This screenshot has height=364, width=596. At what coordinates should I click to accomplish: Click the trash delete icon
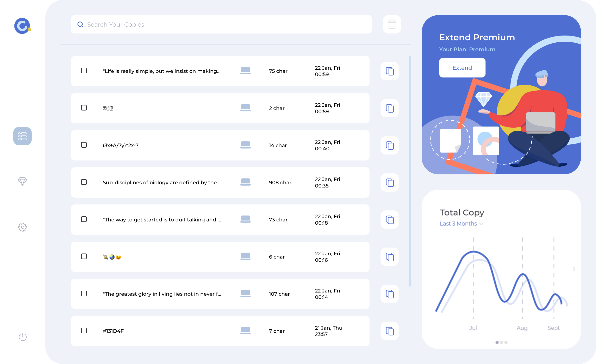click(392, 25)
